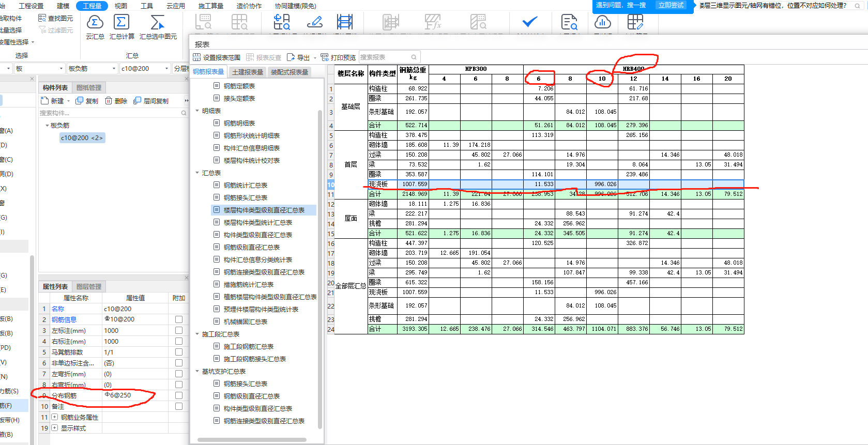Click 层间复制 in component list toolbar
The image size is (868, 445).
click(x=151, y=101)
